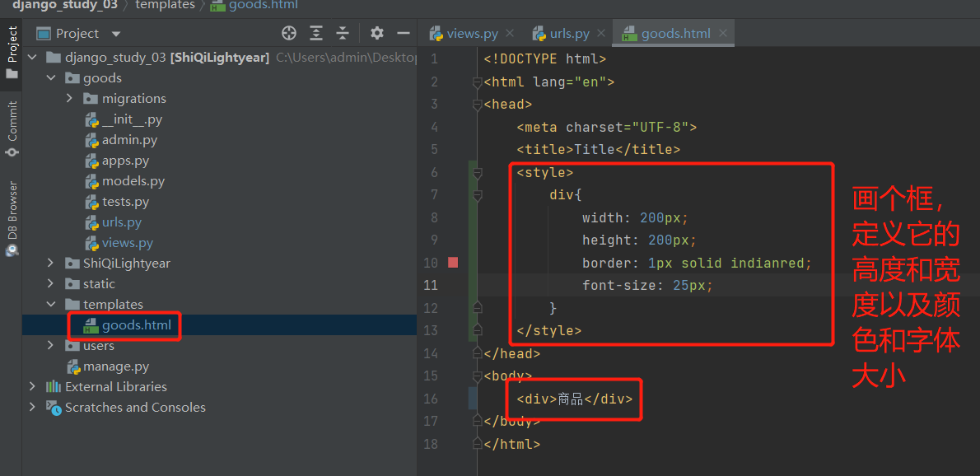Click the python icon on views.py tab
The width and height of the screenshot is (980, 476).
click(x=436, y=34)
